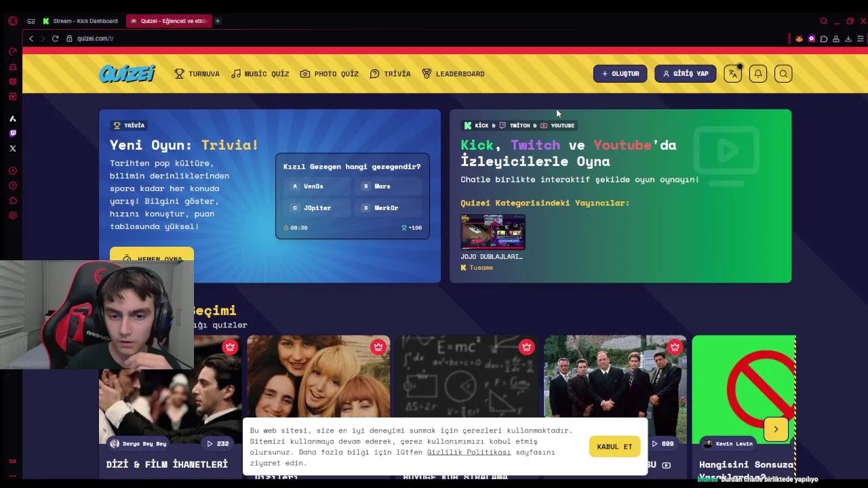Click the Derya Bey Bey author label
868x488 pixels.
pos(138,444)
